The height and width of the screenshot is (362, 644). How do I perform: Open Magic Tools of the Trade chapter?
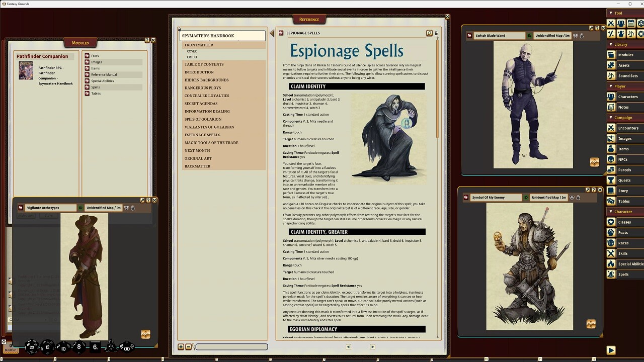pos(211,143)
